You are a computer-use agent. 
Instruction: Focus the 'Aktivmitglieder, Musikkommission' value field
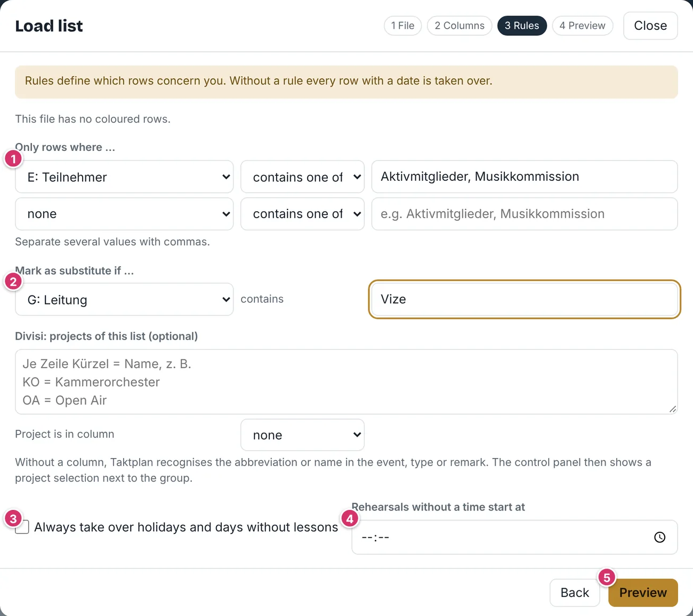(x=525, y=177)
